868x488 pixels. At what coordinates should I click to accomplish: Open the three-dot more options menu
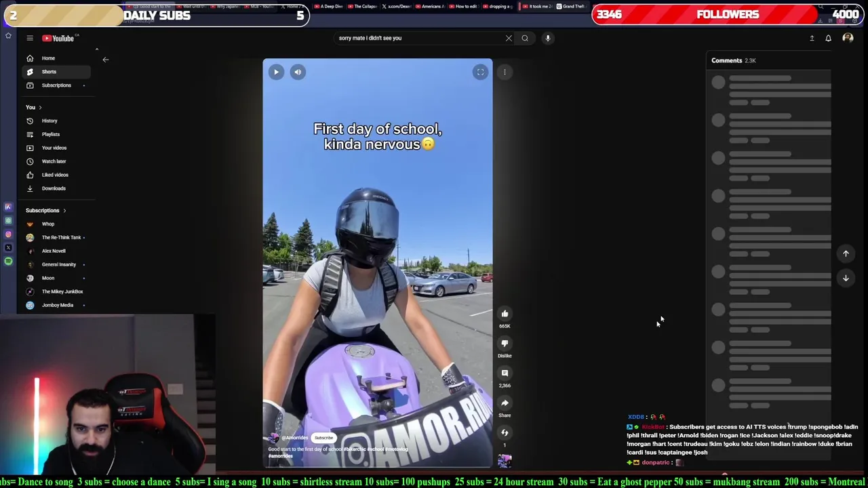[x=505, y=72]
